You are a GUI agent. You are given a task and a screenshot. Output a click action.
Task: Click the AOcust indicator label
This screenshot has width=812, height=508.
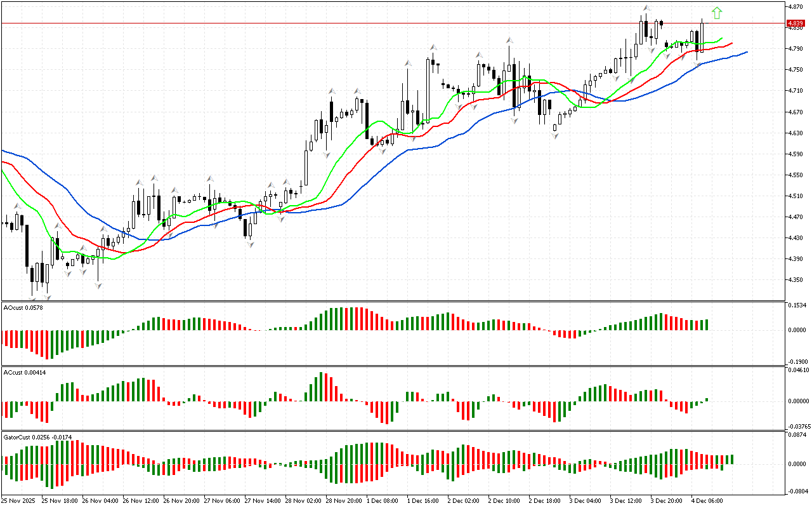point(21,307)
